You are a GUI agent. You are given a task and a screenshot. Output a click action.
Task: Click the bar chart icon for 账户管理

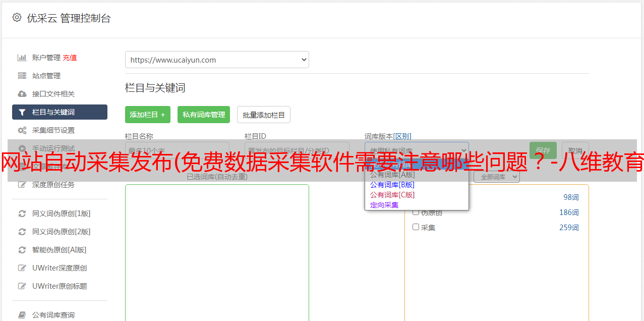[x=22, y=58]
